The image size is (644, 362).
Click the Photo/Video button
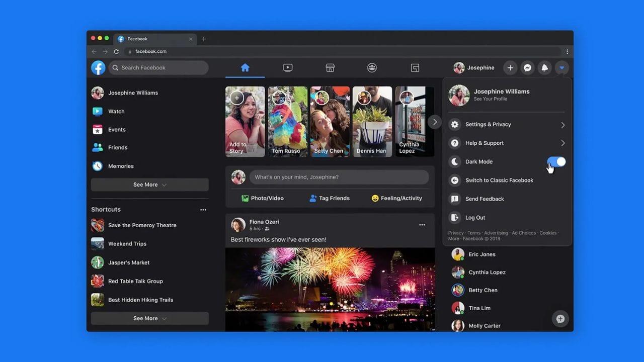262,198
